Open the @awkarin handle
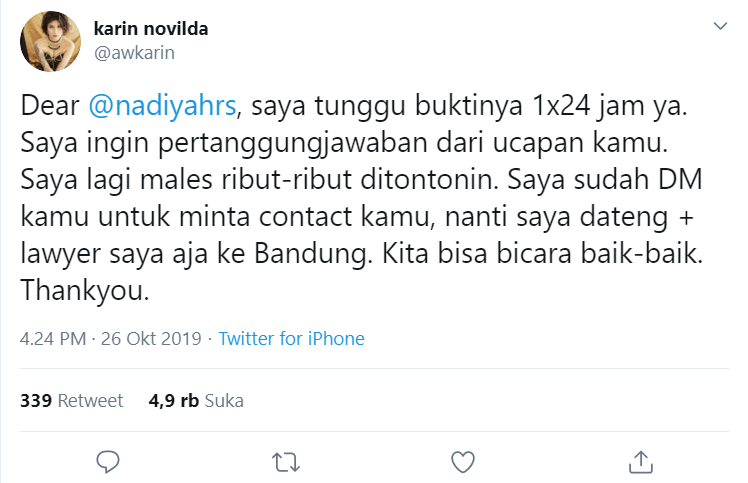Image resolution: width=748 pixels, height=483 pixels. click(134, 52)
